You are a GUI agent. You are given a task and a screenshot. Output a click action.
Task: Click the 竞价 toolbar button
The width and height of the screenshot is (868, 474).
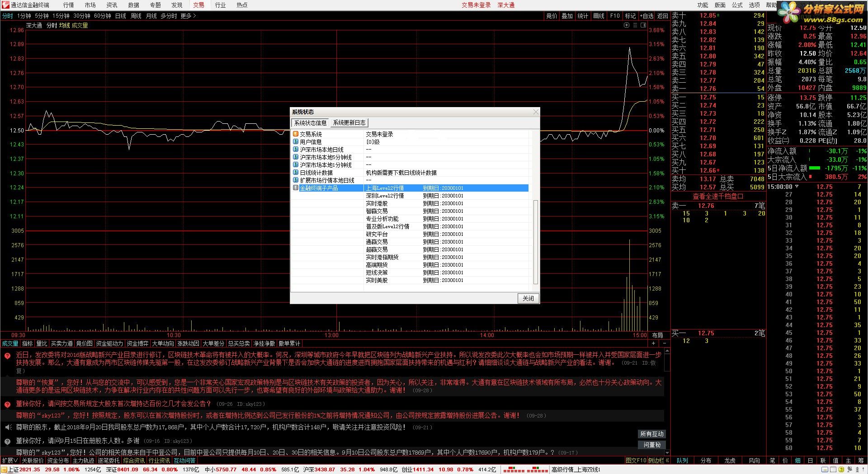[x=552, y=16]
